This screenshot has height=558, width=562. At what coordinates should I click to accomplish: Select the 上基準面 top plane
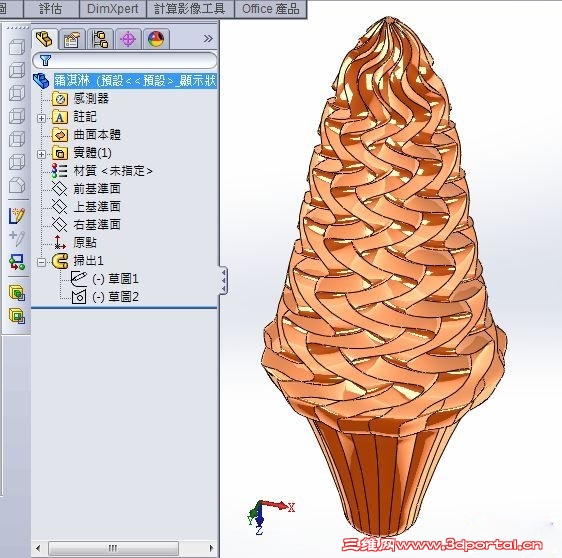click(x=97, y=207)
